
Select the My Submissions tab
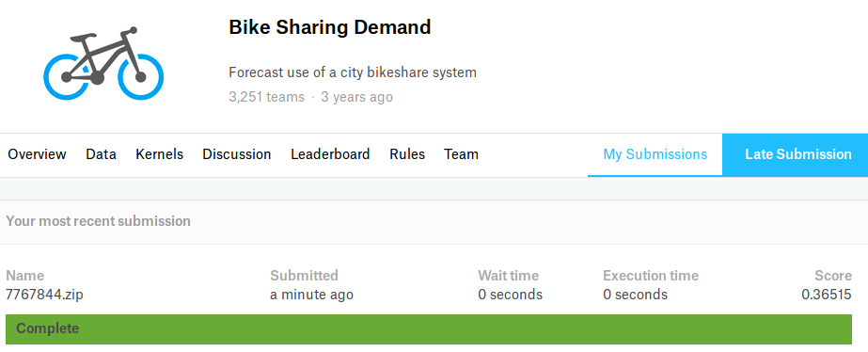[x=655, y=154]
